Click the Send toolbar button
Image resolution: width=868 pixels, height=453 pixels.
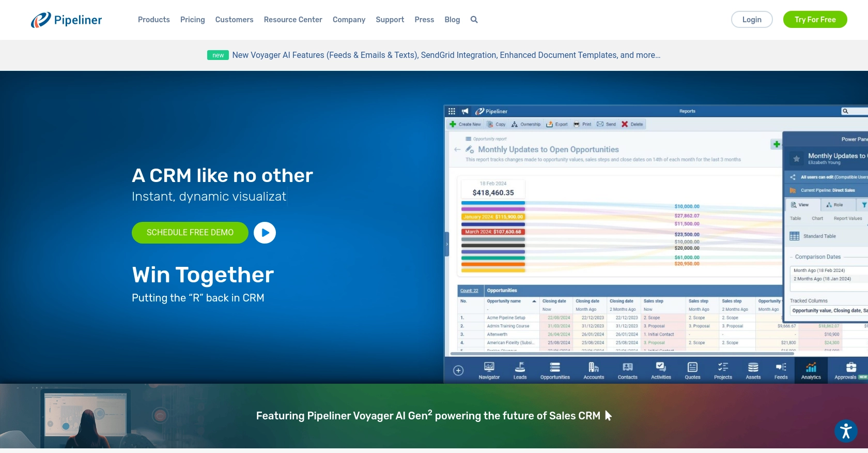point(606,124)
